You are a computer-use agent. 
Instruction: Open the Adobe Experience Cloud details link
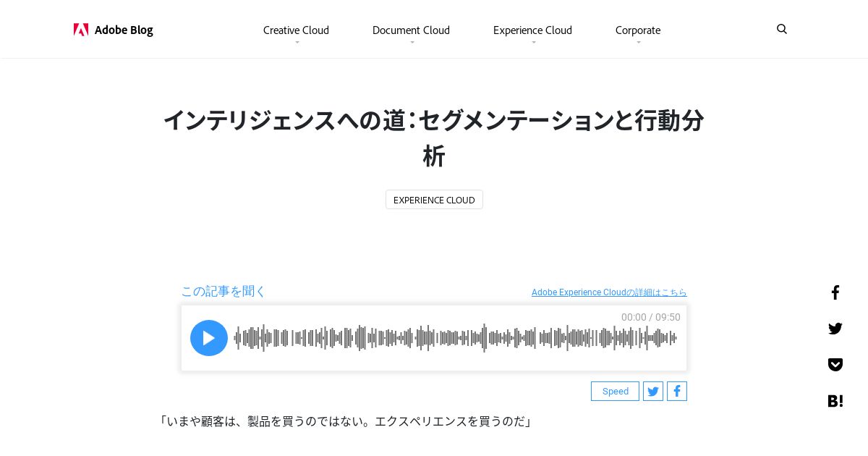(609, 292)
